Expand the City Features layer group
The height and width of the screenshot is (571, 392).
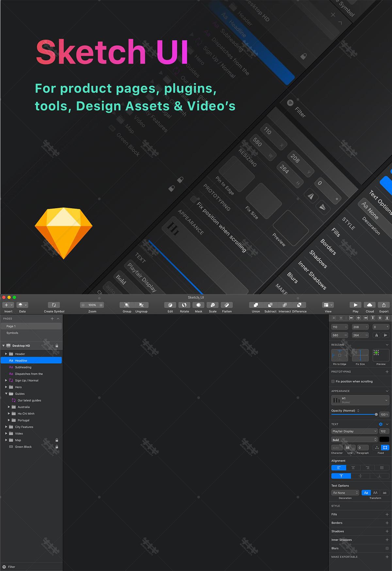pos(6,427)
